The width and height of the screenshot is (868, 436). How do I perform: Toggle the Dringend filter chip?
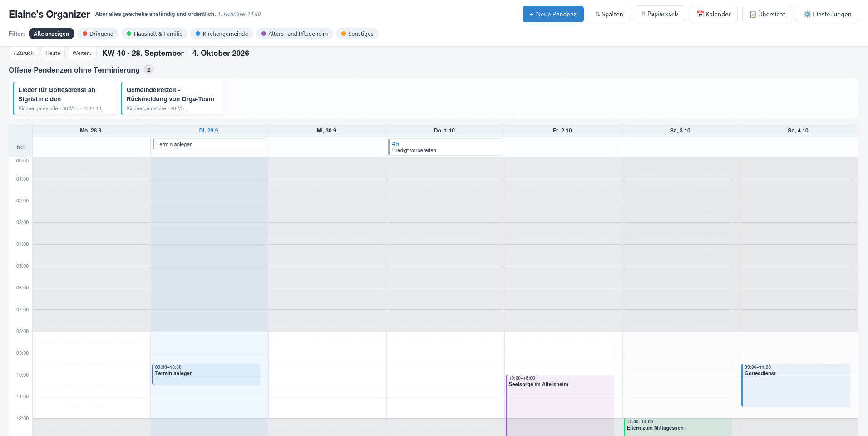point(98,34)
